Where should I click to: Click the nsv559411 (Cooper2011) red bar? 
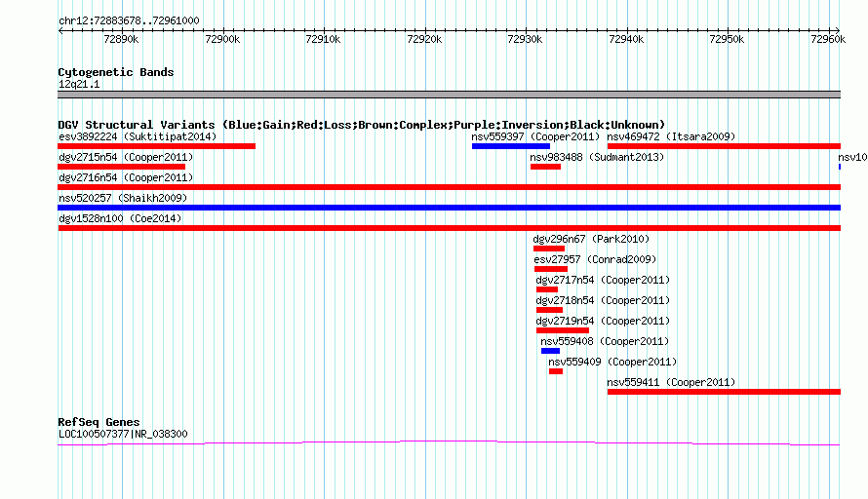point(724,392)
